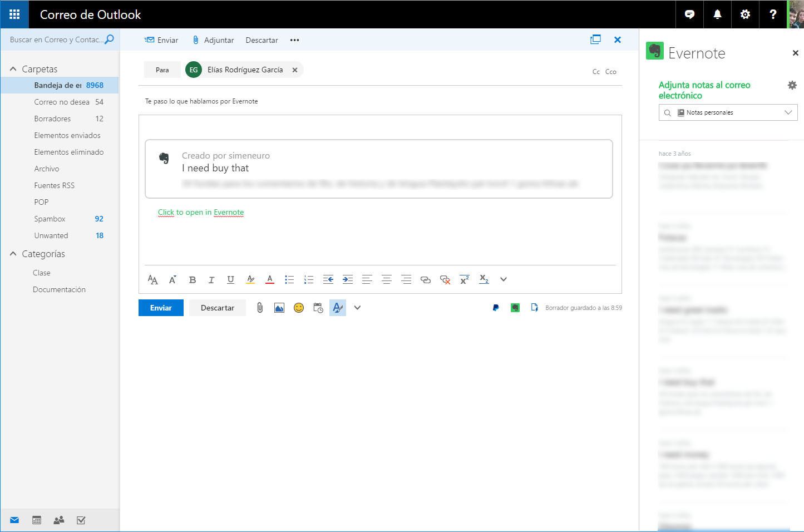The image size is (804, 532).
Task: Switch to Calendar view
Action: point(37,520)
